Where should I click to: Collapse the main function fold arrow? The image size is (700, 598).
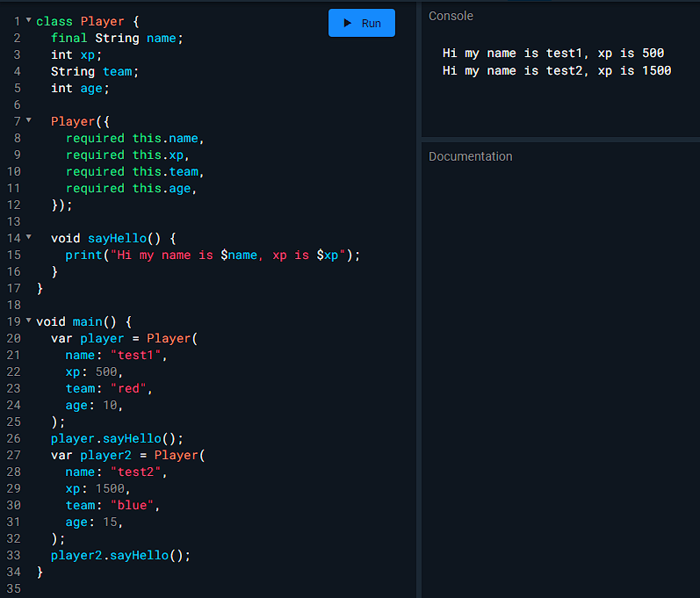point(29,321)
